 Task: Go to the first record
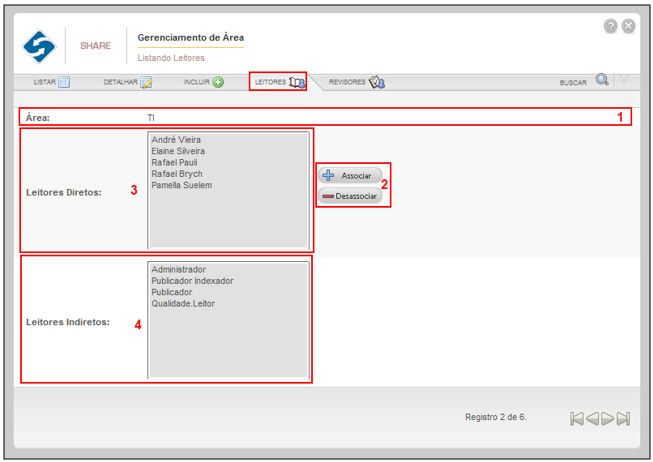coord(577,418)
